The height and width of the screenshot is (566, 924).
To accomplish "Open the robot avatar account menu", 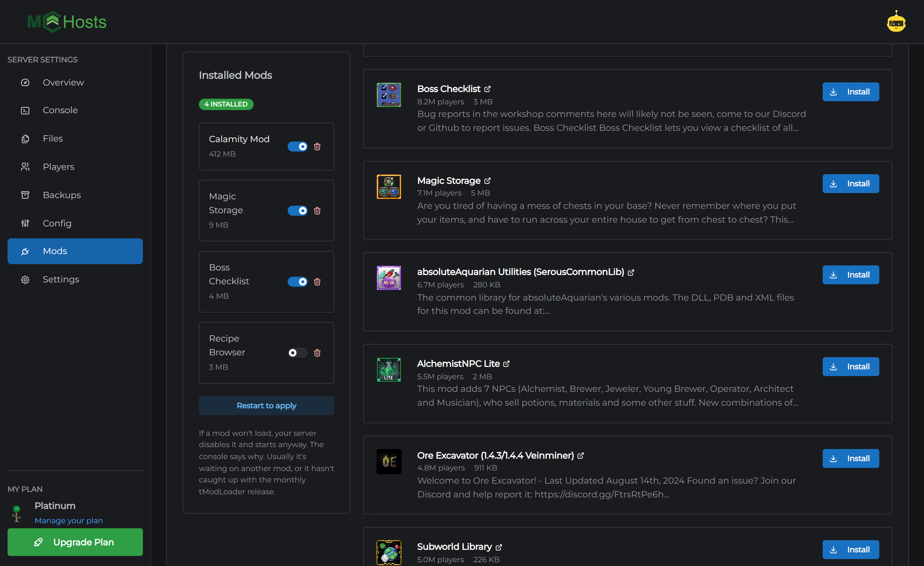I will click(896, 22).
